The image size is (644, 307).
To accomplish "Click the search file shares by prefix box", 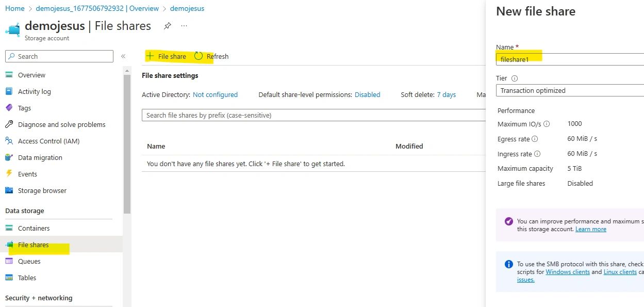I will 312,115.
